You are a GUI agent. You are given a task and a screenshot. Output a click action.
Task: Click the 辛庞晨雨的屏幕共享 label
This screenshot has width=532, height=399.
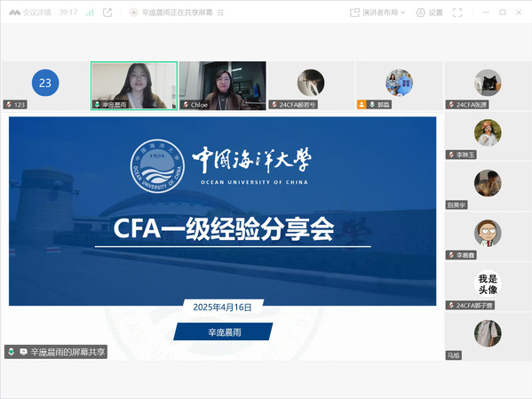67,352
